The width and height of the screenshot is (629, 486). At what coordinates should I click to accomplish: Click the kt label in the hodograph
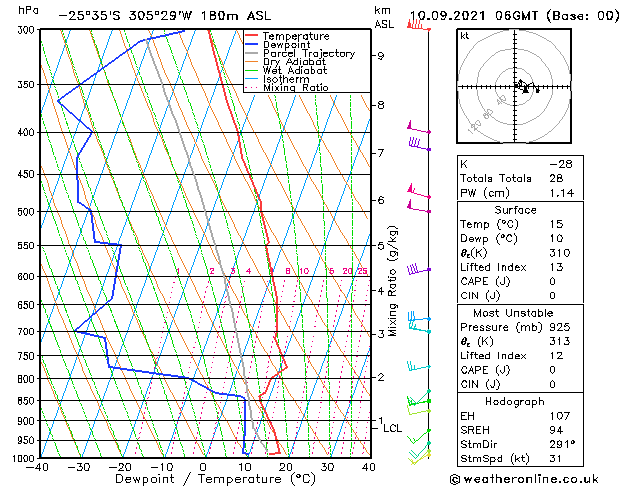click(465, 36)
